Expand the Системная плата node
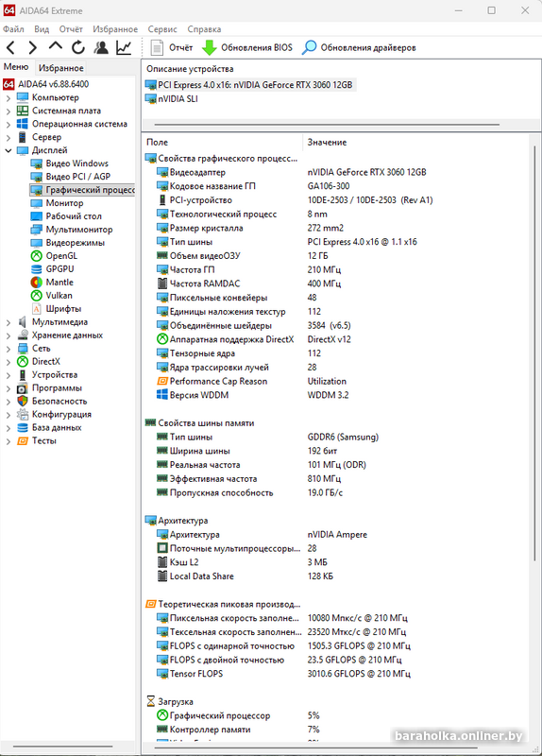This screenshot has width=542, height=756. [x=8, y=111]
